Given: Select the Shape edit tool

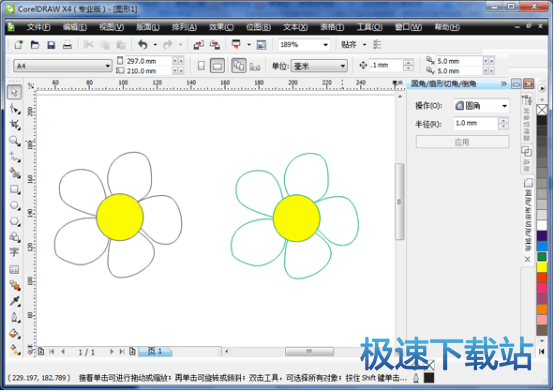Looking at the screenshot, I should 14,108.
